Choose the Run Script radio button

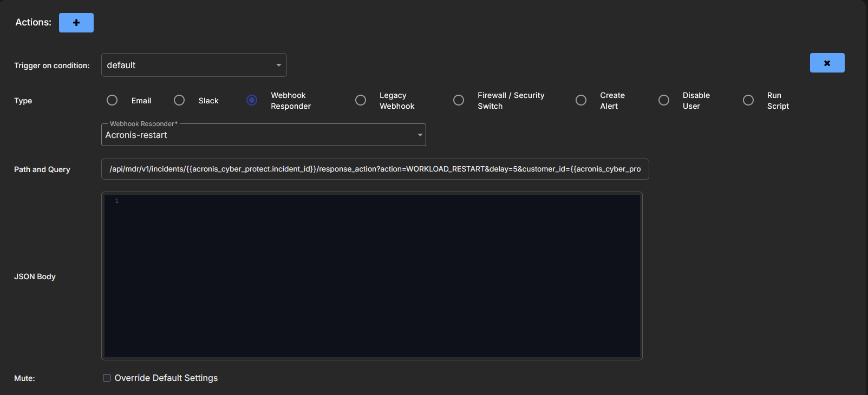tap(748, 101)
